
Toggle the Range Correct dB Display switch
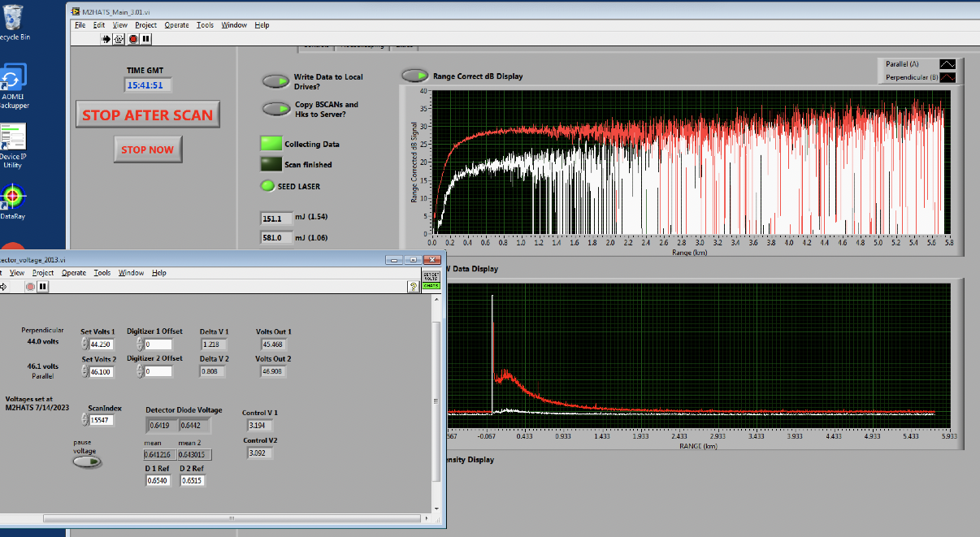point(415,76)
